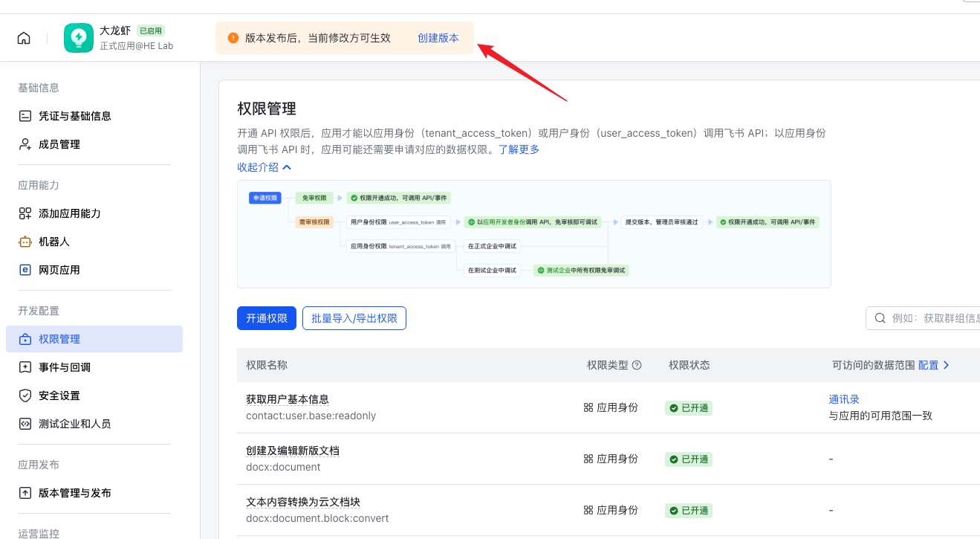Click the permission flow diagram image
The image size is (980, 539).
tap(533, 234)
